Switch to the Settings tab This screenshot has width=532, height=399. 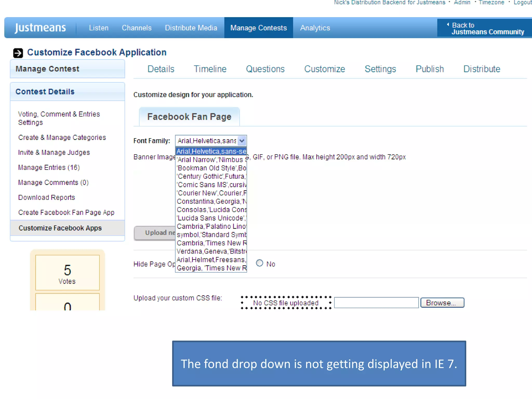pyautogui.click(x=380, y=69)
